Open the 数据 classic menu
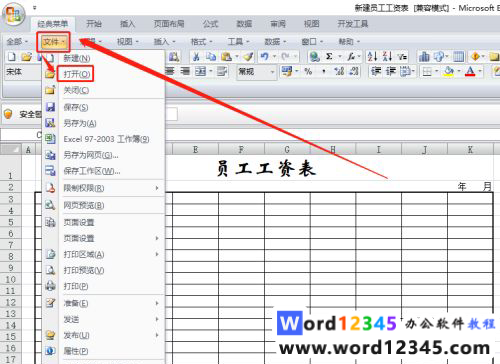The width and height of the screenshot is (500, 364). tap(275, 42)
